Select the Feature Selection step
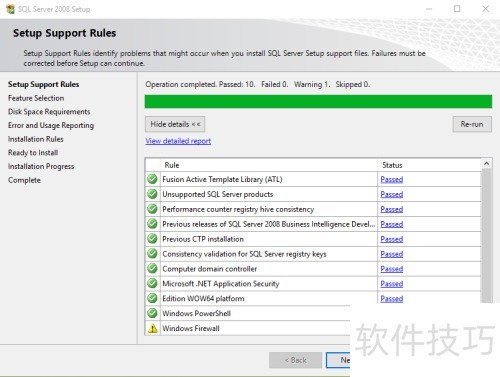The height and width of the screenshot is (377, 500). point(36,98)
